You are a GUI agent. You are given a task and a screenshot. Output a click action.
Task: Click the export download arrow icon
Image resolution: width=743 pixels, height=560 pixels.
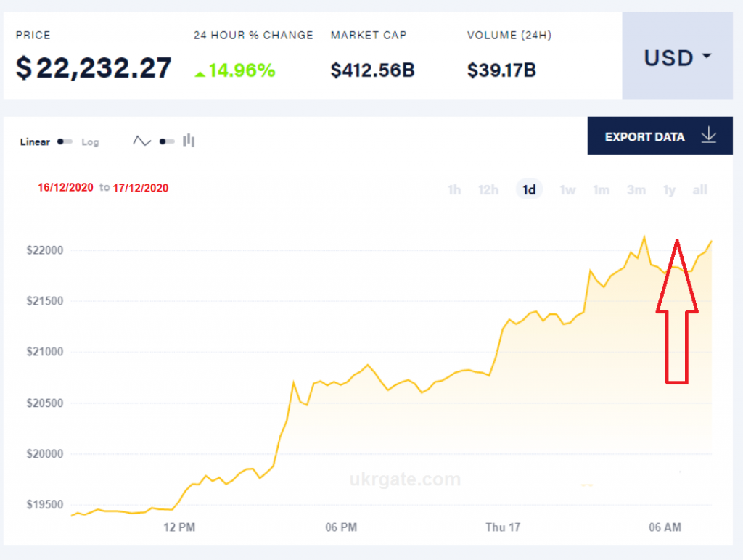coord(709,136)
